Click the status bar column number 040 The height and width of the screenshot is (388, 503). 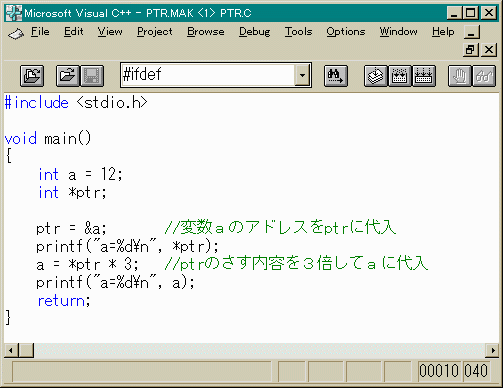(476, 371)
